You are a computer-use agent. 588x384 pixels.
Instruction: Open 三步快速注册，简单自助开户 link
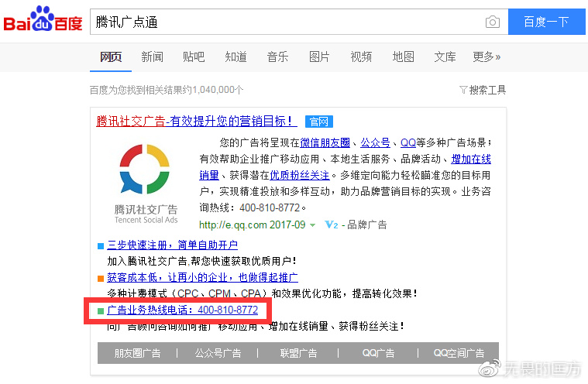click(172, 245)
